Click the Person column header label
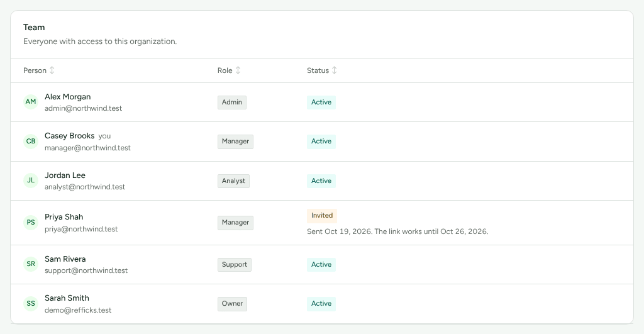This screenshot has height=334, width=644. (x=35, y=70)
